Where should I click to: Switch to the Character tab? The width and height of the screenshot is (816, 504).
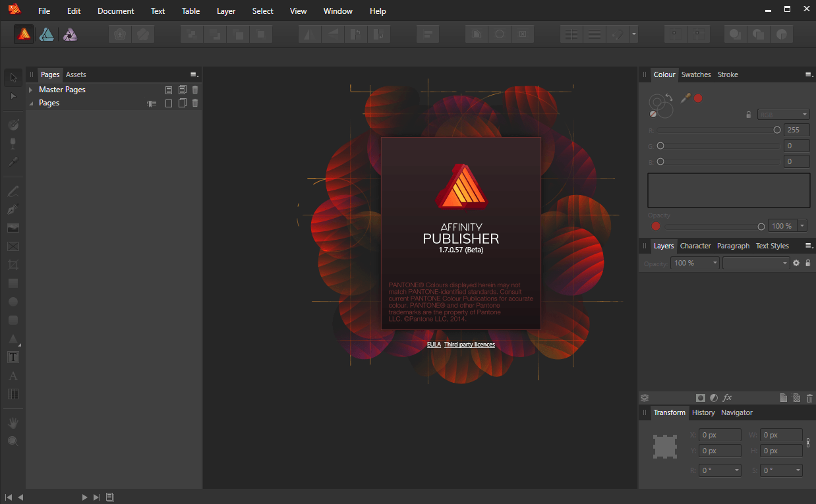pyautogui.click(x=695, y=246)
